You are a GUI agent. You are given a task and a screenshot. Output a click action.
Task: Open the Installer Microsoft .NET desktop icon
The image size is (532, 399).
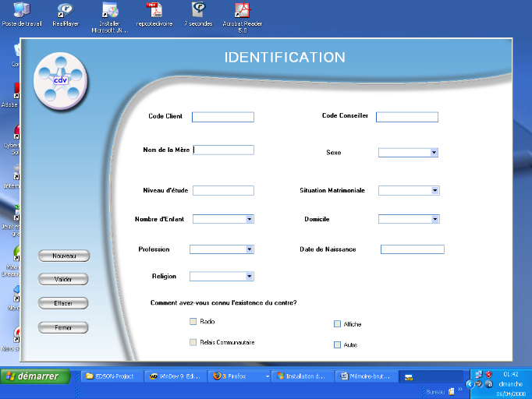coord(109,11)
